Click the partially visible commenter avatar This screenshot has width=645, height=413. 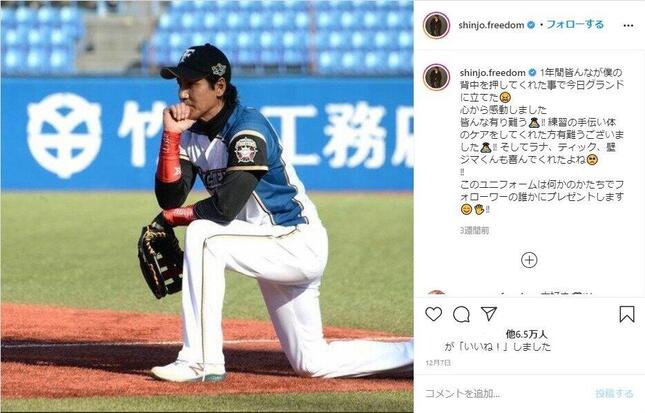pyautogui.click(x=436, y=292)
